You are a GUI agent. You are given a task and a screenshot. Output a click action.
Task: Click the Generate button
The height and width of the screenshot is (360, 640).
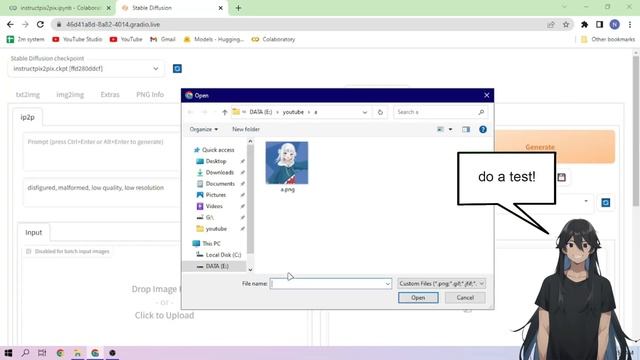click(540, 147)
